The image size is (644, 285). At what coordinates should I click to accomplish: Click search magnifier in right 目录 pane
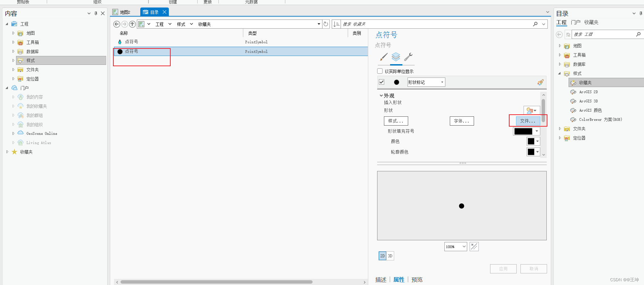(638, 34)
